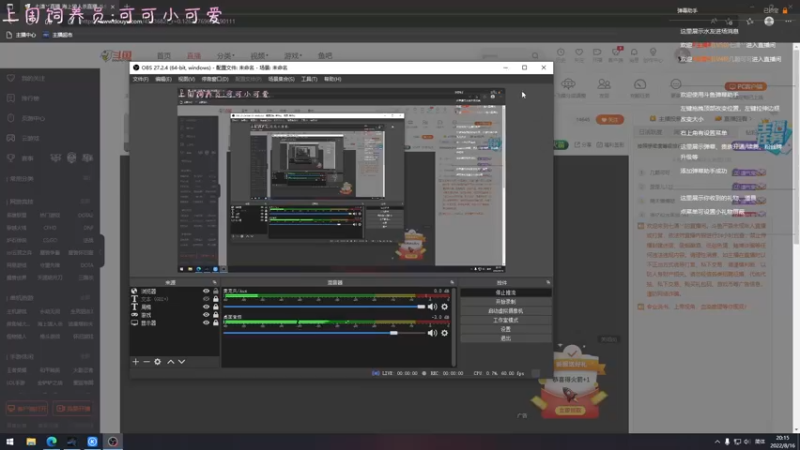Expand the 视频 dropdown in Douyu navigation

click(259, 56)
